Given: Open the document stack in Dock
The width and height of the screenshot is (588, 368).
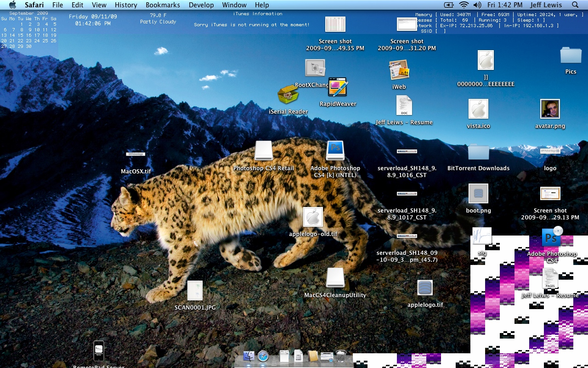Looking at the screenshot, I should click(284, 356).
